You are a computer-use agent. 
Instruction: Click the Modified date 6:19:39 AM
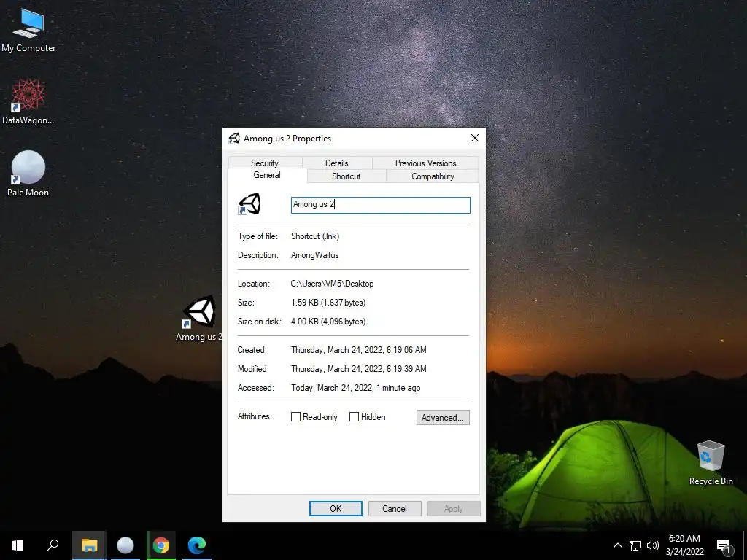click(x=359, y=368)
